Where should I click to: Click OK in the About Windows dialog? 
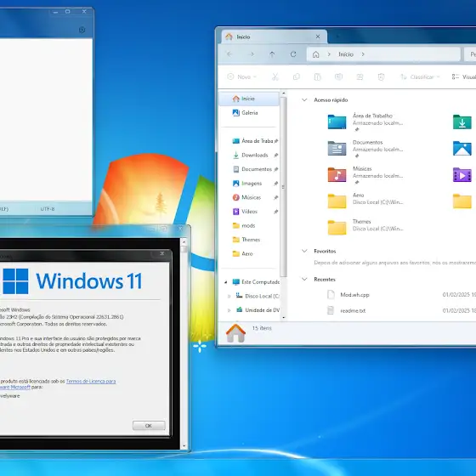pos(149,426)
